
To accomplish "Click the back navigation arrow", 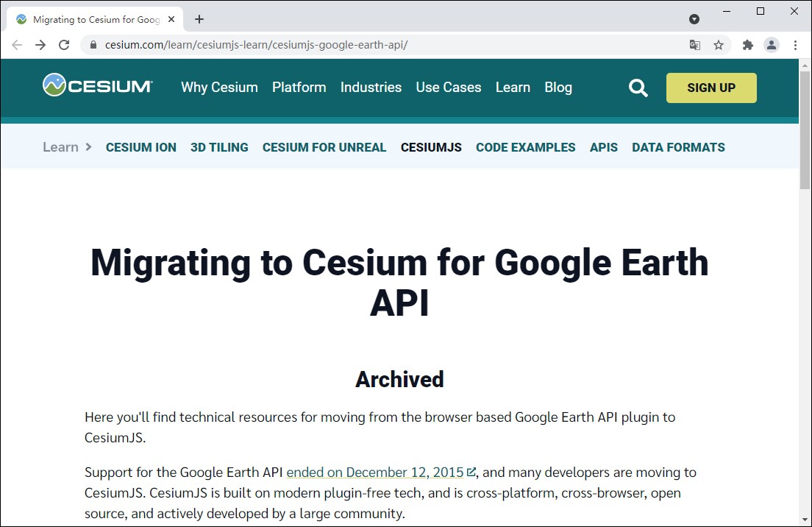I will [16, 44].
